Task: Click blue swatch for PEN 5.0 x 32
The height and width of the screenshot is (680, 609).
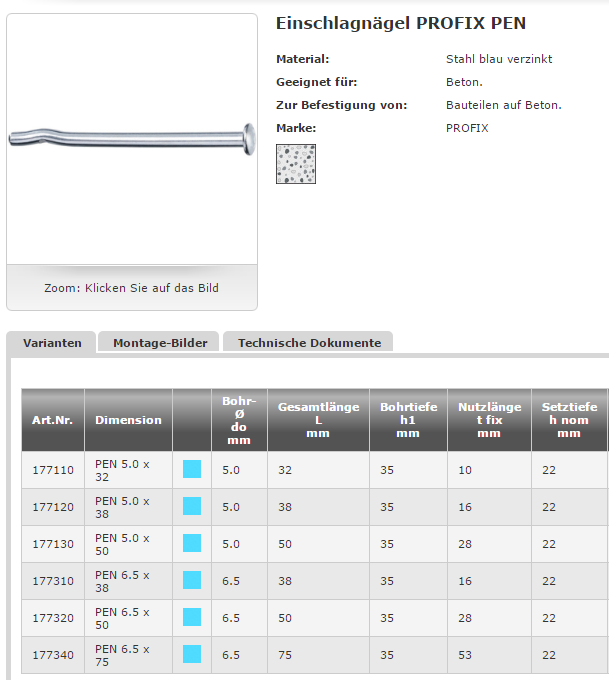Action: 192,469
